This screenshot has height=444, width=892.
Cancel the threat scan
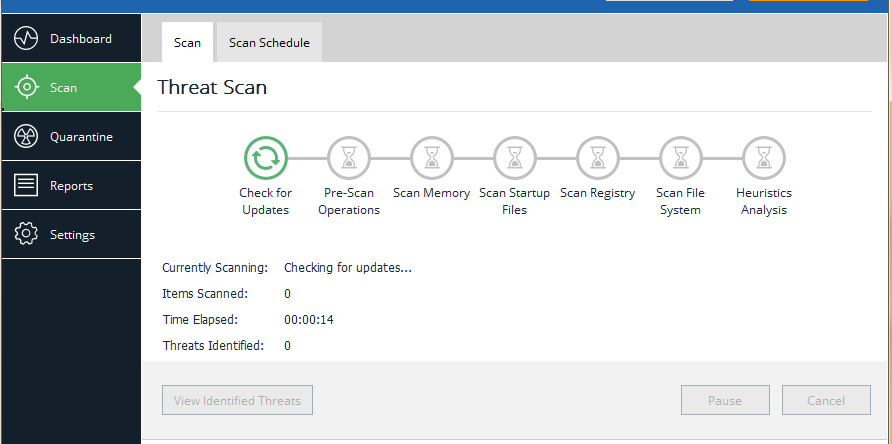[826, 401]
